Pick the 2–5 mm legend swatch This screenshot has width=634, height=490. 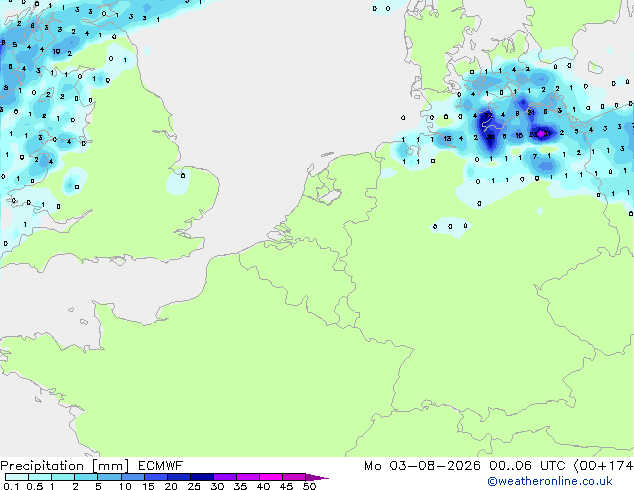click(86, 477)
